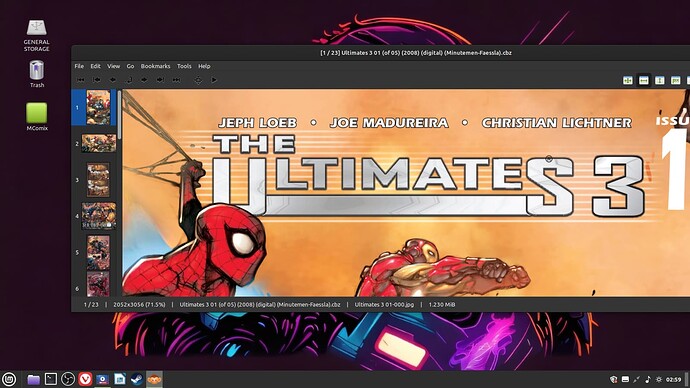Open the sound volume tray icon
690x388 pixels.
pos(648,379)
